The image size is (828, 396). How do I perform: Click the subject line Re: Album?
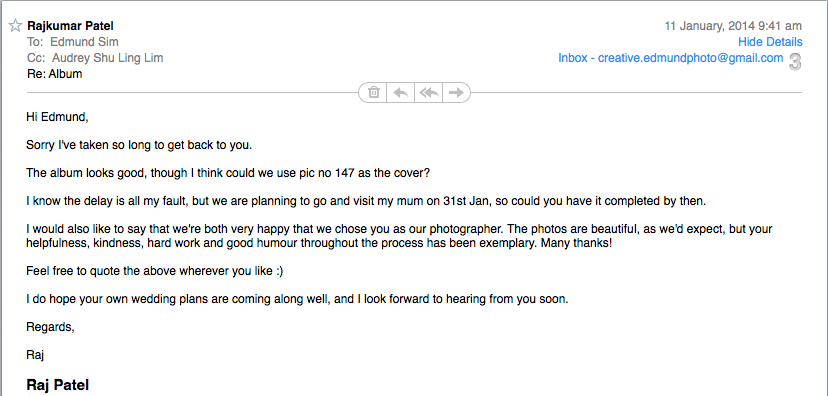pyautogui.click(x=54, y=74)
